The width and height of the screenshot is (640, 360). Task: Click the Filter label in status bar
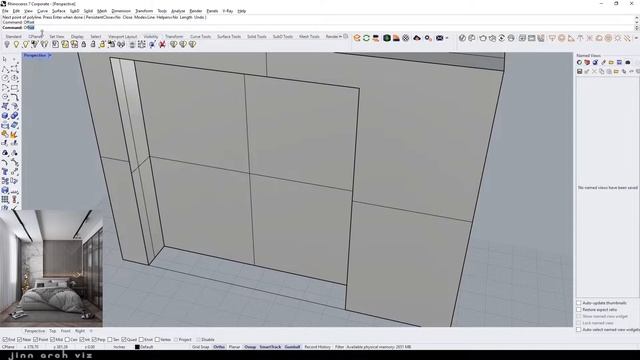(x=340, y=347)
